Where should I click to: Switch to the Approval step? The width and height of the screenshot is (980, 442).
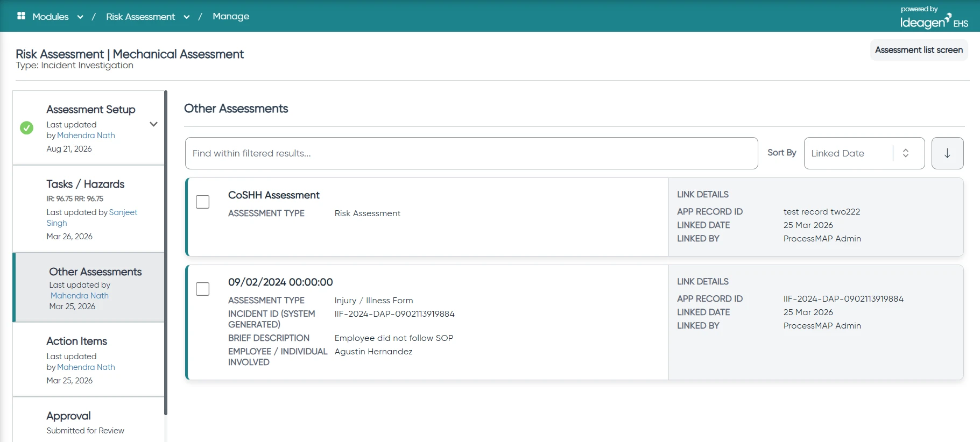(x=89, y=420)
